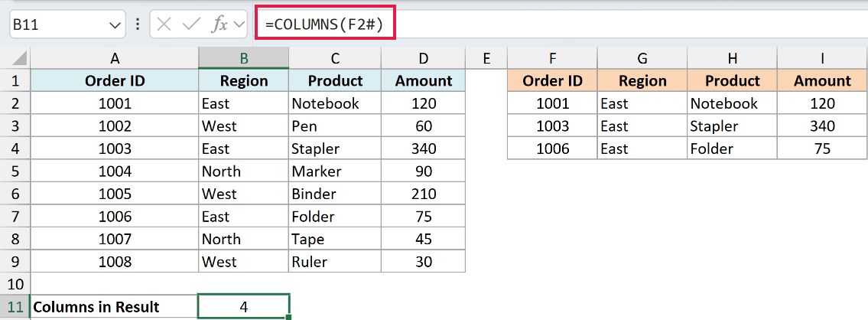
Task: Select row 10 header
Action: (15, 284)
